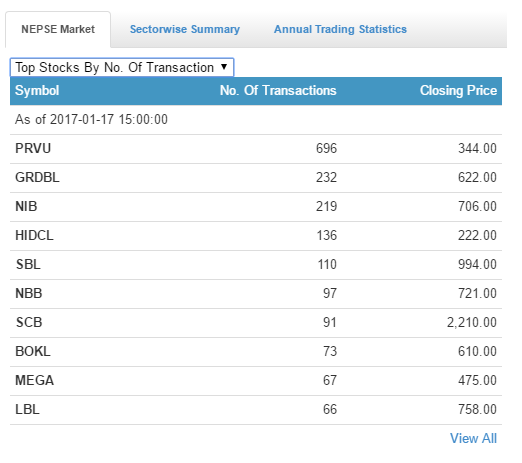Click the 136 transactions value for HIDCL
Image resolution: width=522 pixels, height=463 pixels.
[x=326, y=236]
